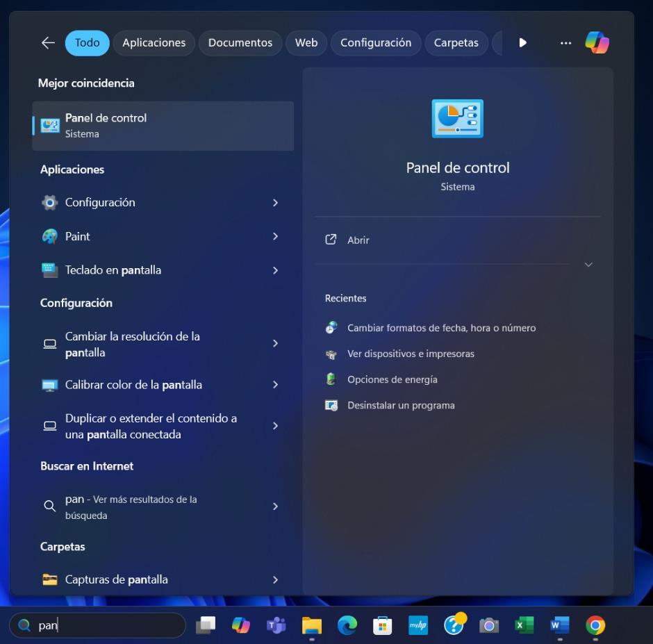The image size is (653, 644).
Task: Click the Ver dispositivos e impresoras icon
Action: [331, 354]
